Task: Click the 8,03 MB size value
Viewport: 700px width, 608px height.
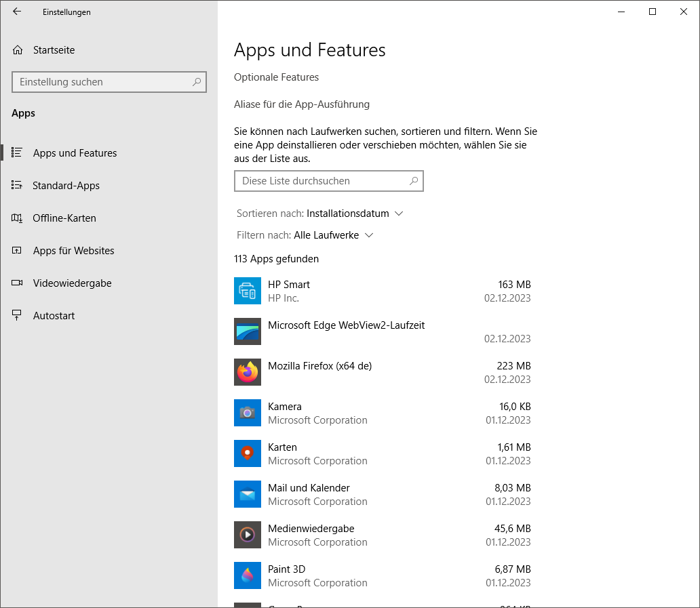Action: [x=513, y=487]
